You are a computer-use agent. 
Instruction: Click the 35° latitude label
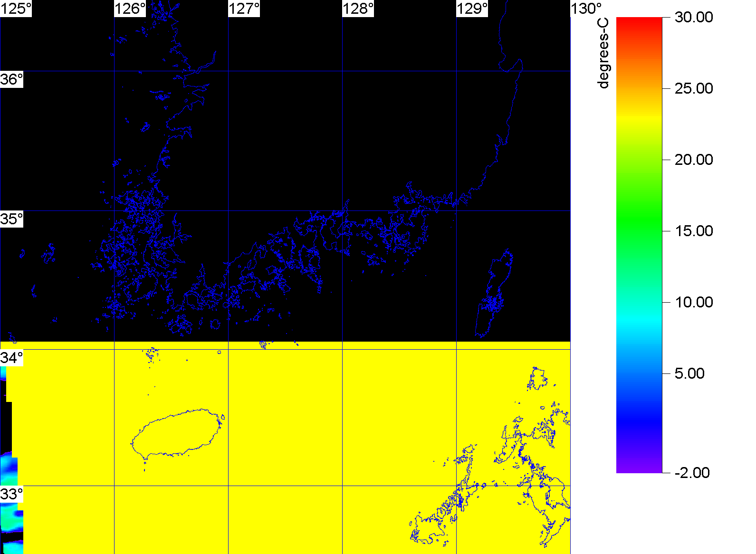point(11,219)
